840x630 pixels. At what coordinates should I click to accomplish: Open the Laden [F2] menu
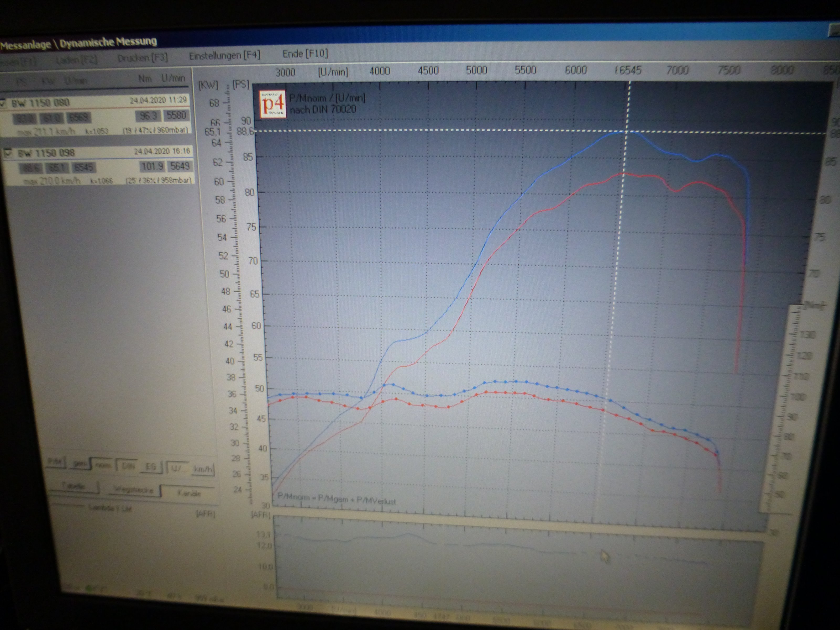(76, 60)
